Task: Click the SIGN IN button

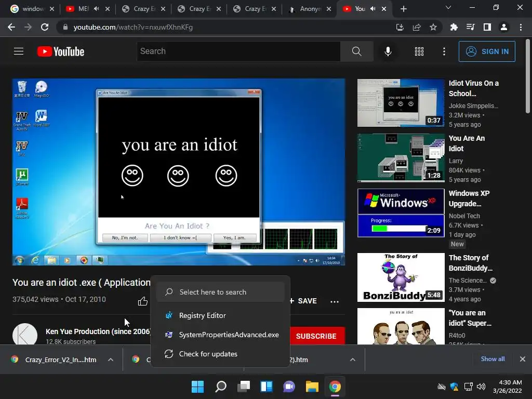Action: pos(487,51)
